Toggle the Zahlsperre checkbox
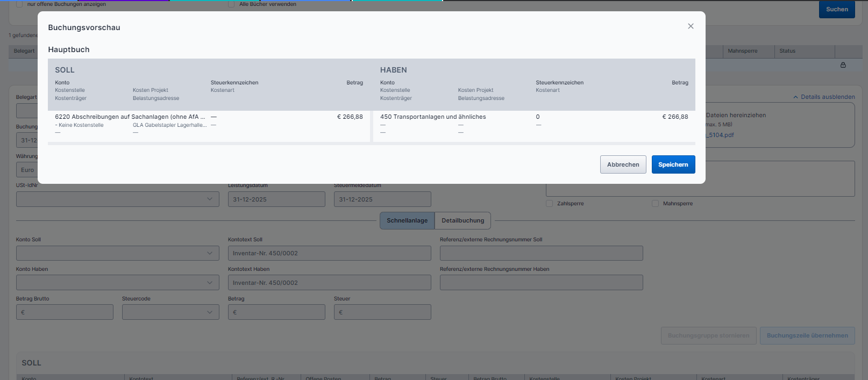868x380 pixels. click(549, 204)
